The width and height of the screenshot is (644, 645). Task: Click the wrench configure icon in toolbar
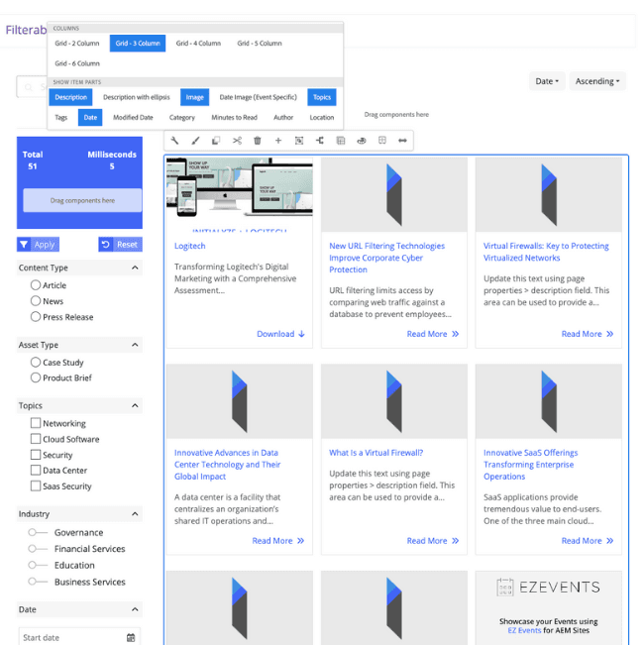tap(175, 141)
